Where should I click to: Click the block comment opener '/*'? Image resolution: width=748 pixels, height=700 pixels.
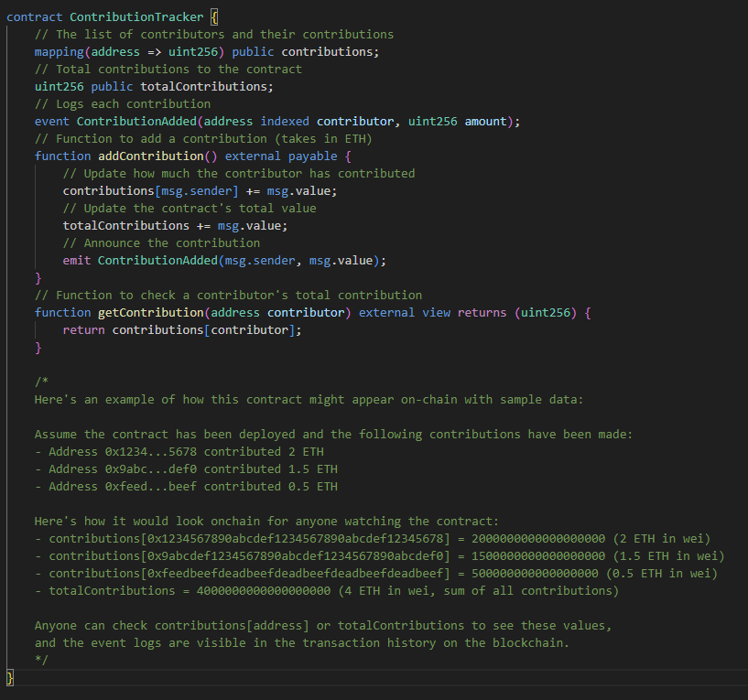tap(41, 382)
